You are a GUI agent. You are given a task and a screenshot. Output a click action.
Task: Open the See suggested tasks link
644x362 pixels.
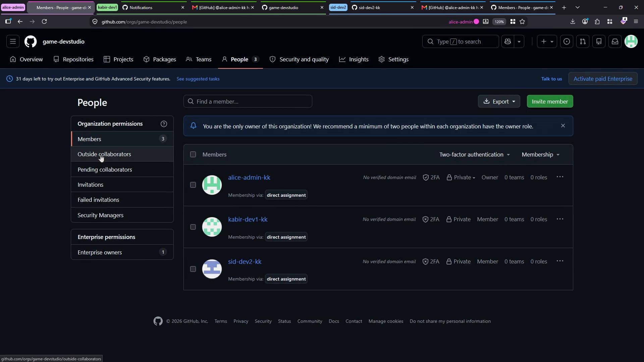[198, 79]
